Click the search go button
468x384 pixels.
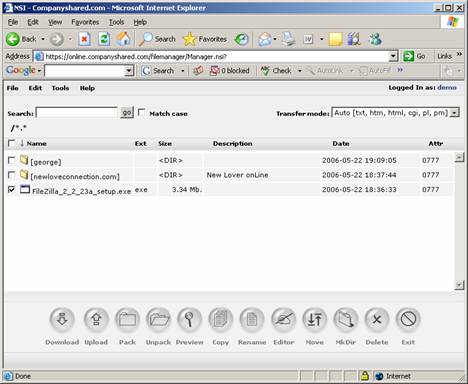click(x=127, y=113)
